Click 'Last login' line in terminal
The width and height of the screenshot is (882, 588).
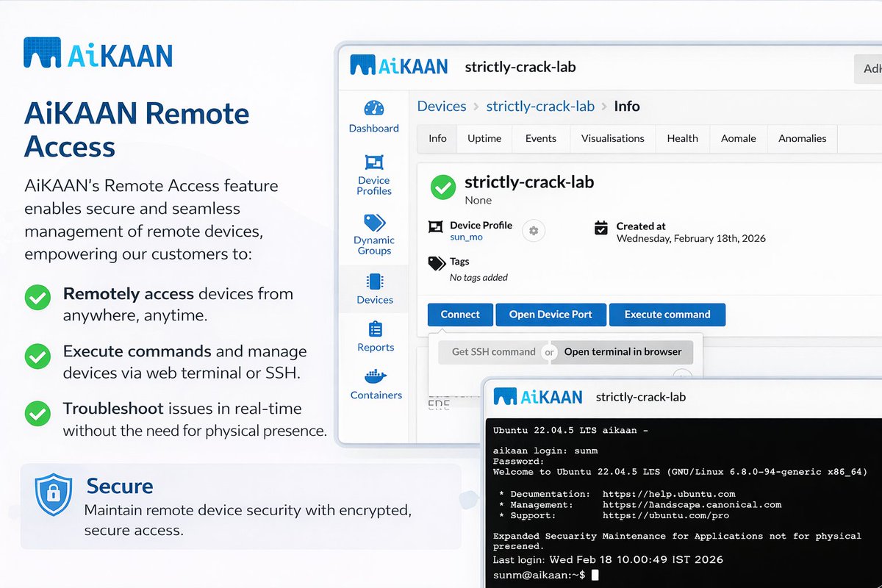(608, 560)
